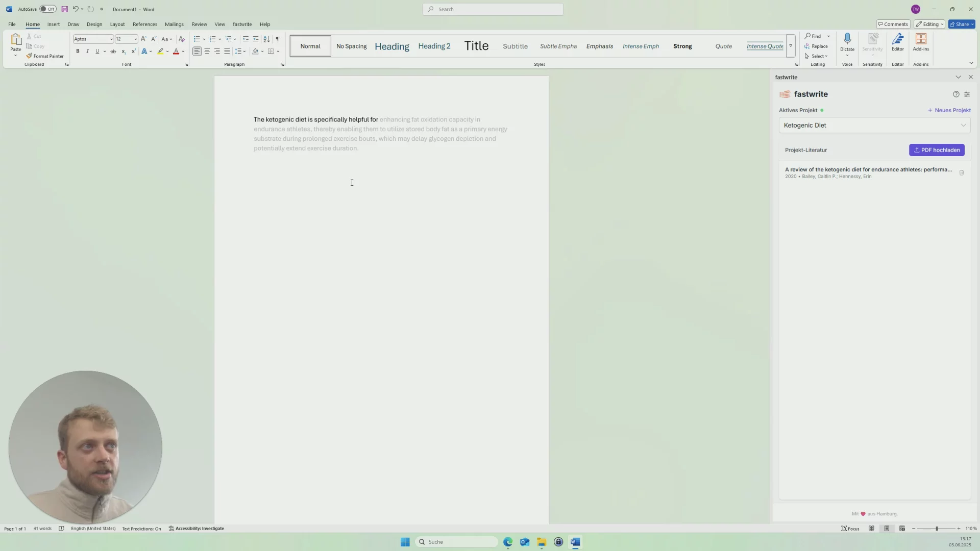
Task: Open the fastwrite ribbon tab
Action: pyautogui.click(x=242, y=24)
